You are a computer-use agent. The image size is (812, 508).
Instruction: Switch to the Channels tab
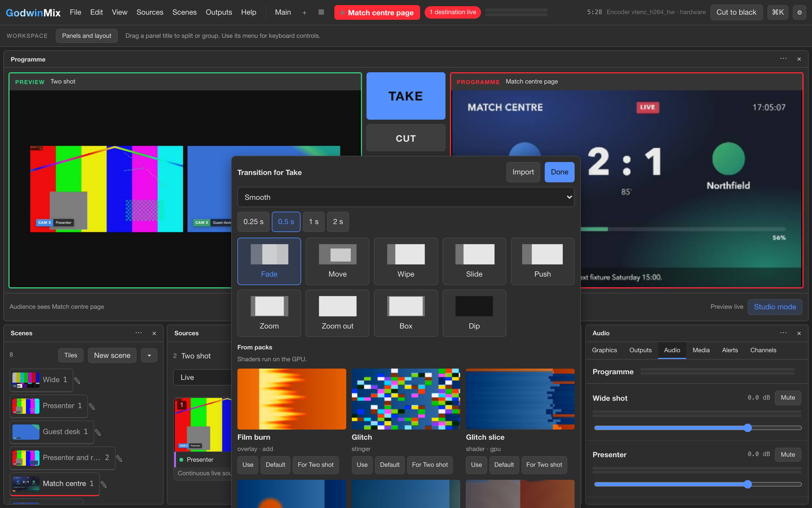pyautogui.click(x=763, y=350)
